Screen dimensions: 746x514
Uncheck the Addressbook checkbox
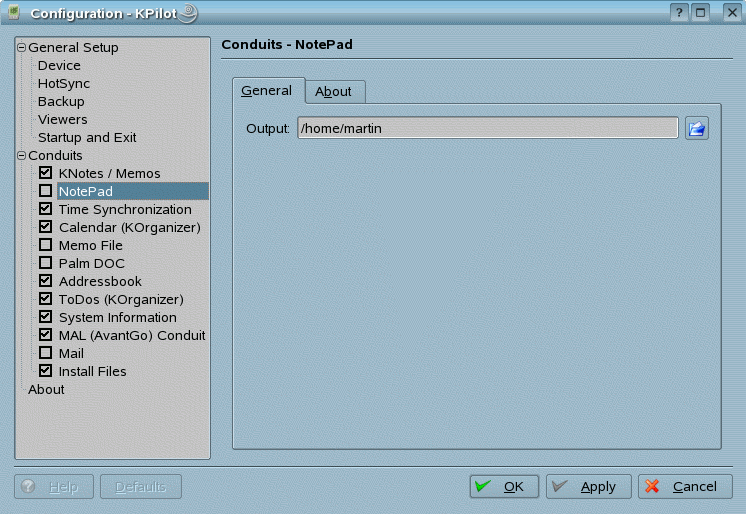pyautogui.click(x=46, y=281)
